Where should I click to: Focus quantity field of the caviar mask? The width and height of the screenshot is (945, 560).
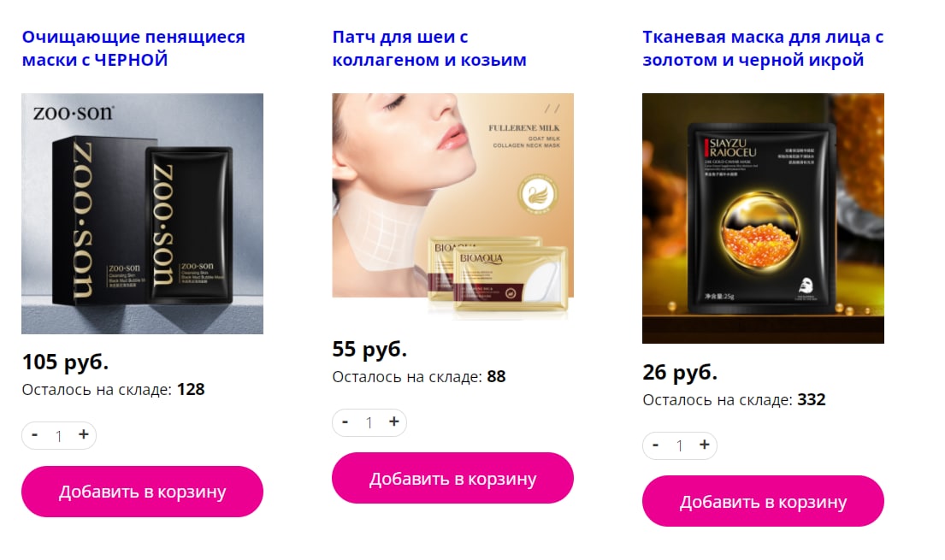pos(680,445)
